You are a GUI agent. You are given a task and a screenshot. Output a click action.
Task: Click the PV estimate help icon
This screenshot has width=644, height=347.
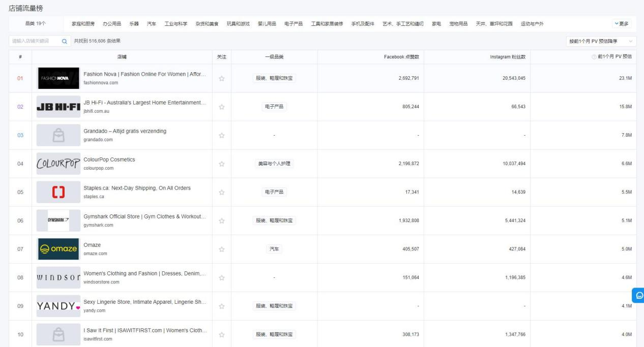[x=593, y=57]
